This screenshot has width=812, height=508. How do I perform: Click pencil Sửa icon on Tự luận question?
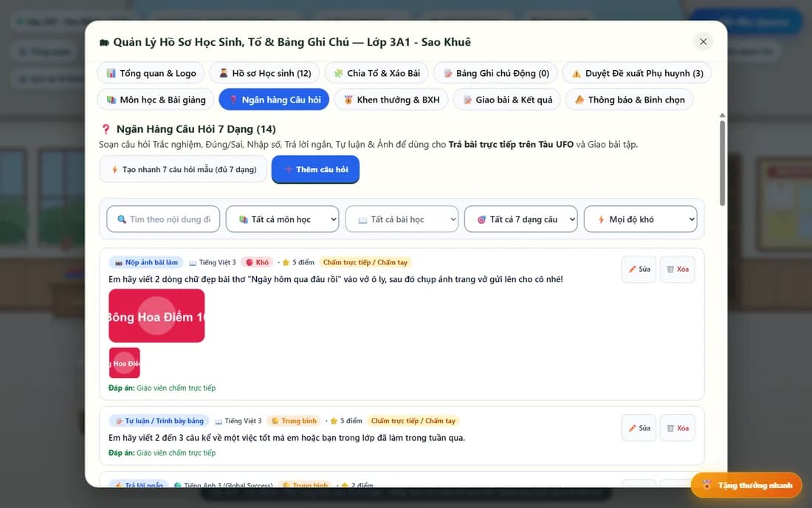[x=633, y=428]
